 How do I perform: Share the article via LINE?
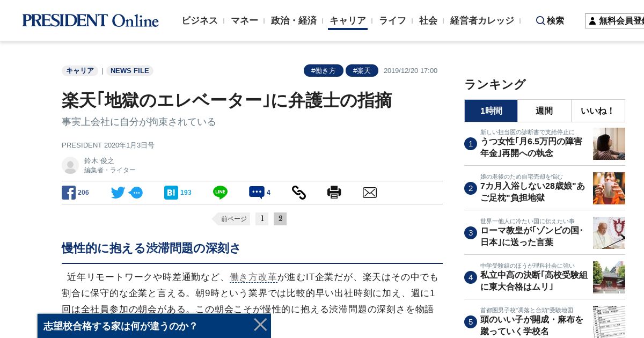click(220, 193)
